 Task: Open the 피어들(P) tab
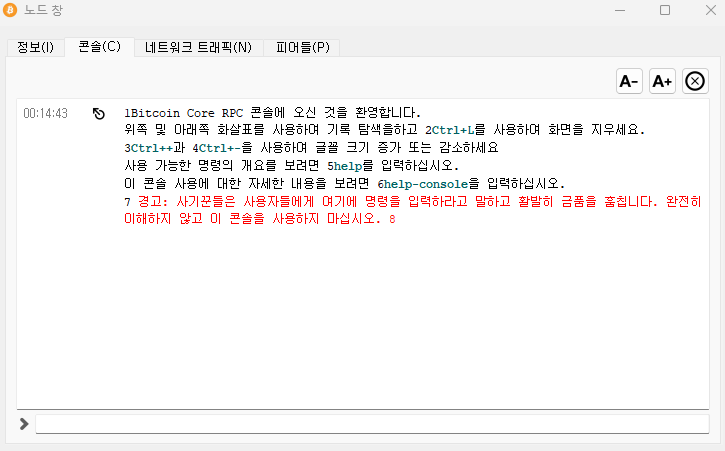click(302, 47)
